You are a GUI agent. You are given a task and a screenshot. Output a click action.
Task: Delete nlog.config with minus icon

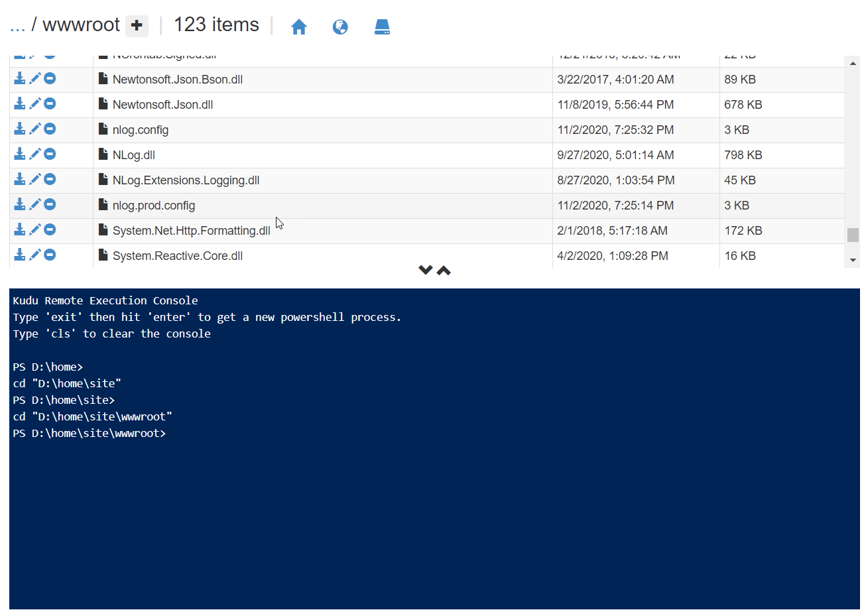[50, 129]
